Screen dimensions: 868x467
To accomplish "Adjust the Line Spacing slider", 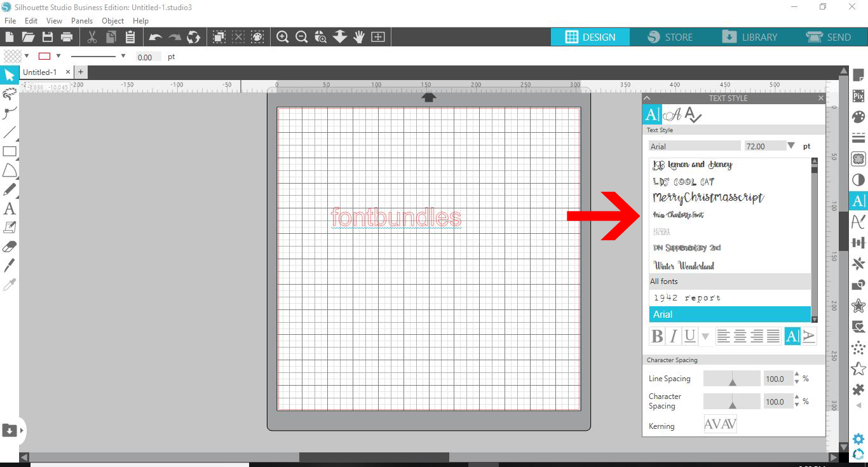I will (x=732, y=379).
